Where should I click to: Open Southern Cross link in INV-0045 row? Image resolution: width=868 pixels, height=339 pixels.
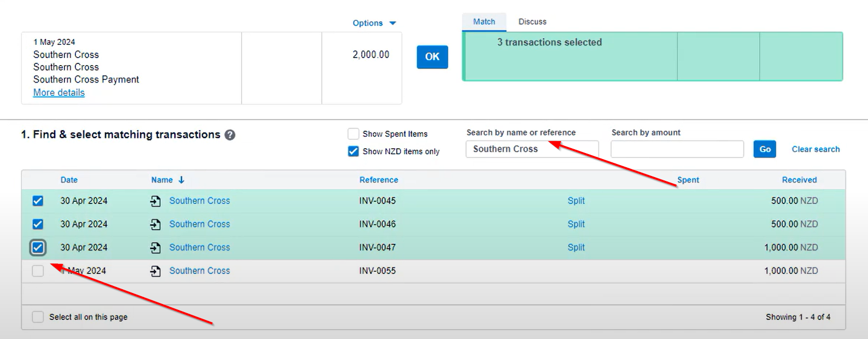[200, 201]
